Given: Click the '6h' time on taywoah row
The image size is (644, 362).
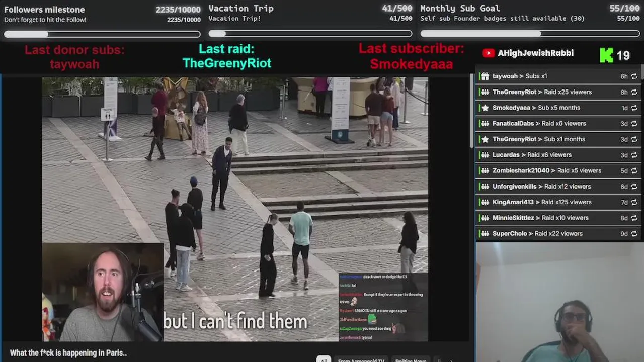Looking at the screenshot, I should click(x=624, y=76).
